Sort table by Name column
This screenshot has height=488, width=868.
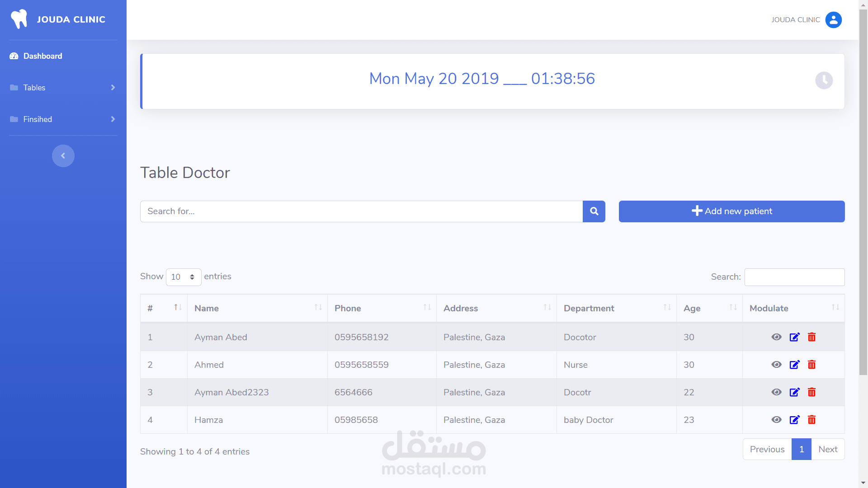(257, 308)
